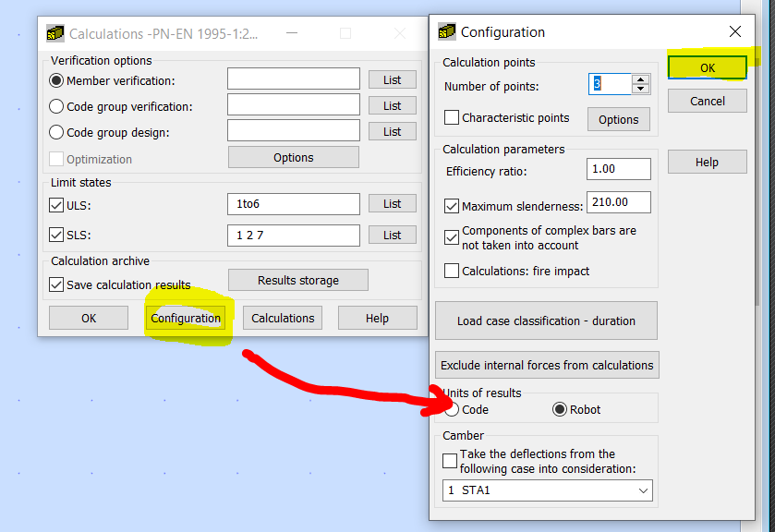The height and width of the screenshot is (532, 775).
Task: Enable Characteristic points checkbox
Action: click(x=452, y=117)
